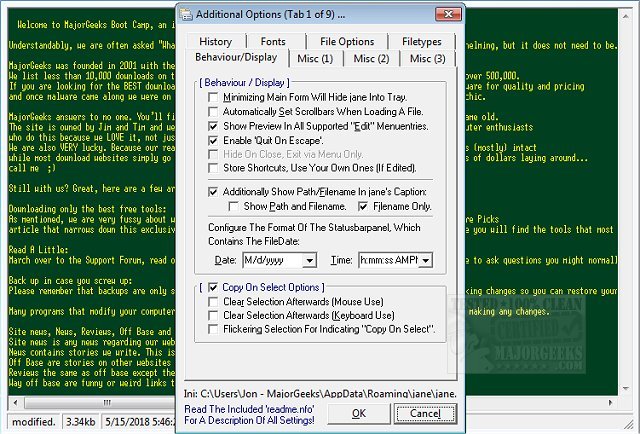The width and height of the screenshot is (640, 434).
Task: Switch to the History tab
Action: pyautogui.click(x=216, y=41)
